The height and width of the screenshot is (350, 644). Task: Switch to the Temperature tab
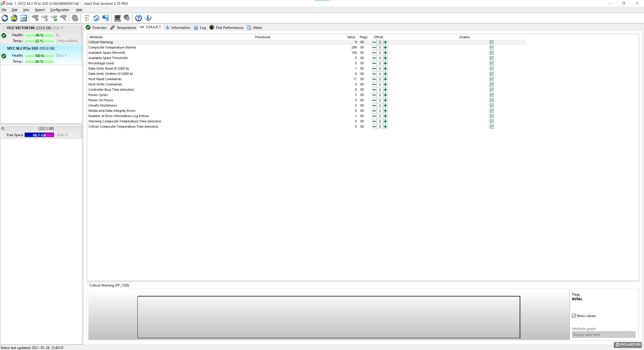click(123, 27)
